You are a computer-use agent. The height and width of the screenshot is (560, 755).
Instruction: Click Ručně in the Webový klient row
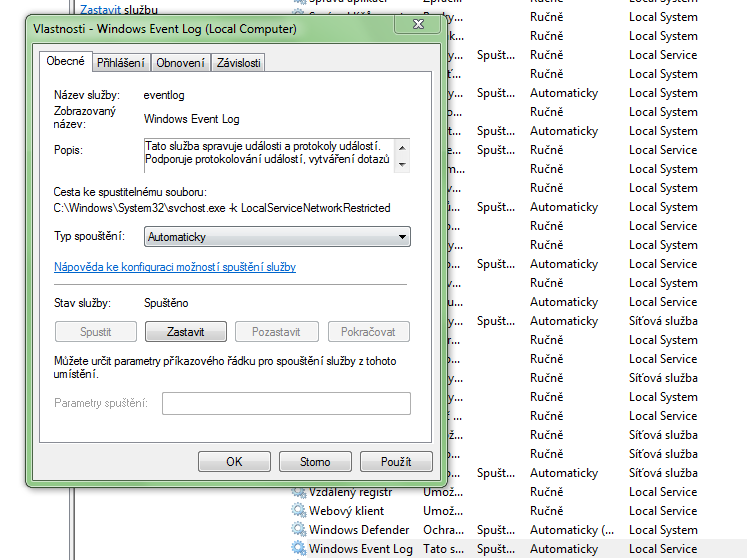click(547, 510)
